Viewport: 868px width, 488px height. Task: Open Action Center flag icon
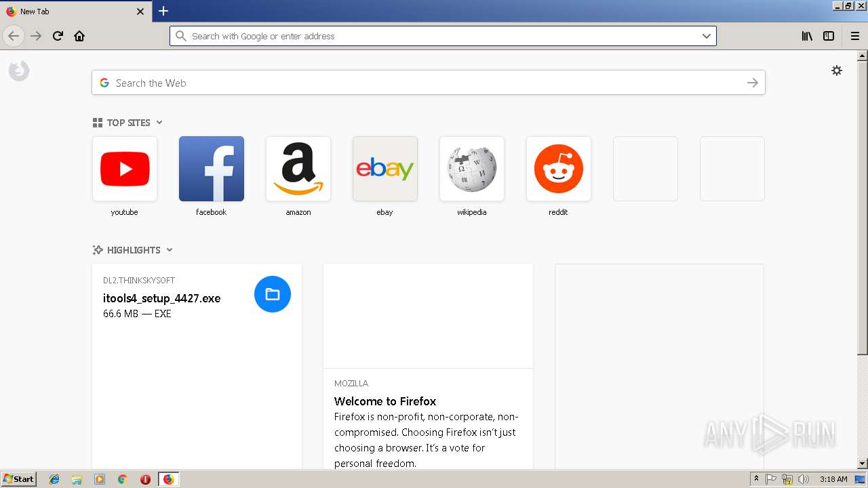pyautogui.click(x=772, y=479)
